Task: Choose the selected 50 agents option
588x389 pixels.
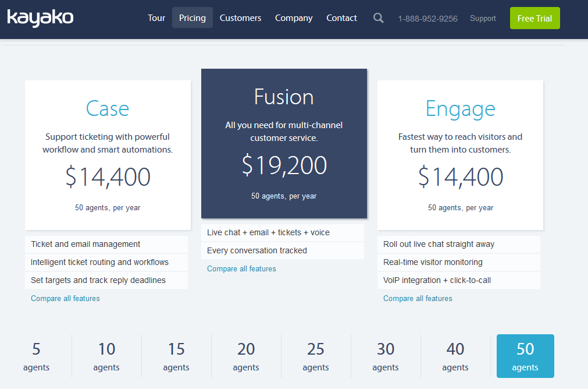Action: [525, 356]
